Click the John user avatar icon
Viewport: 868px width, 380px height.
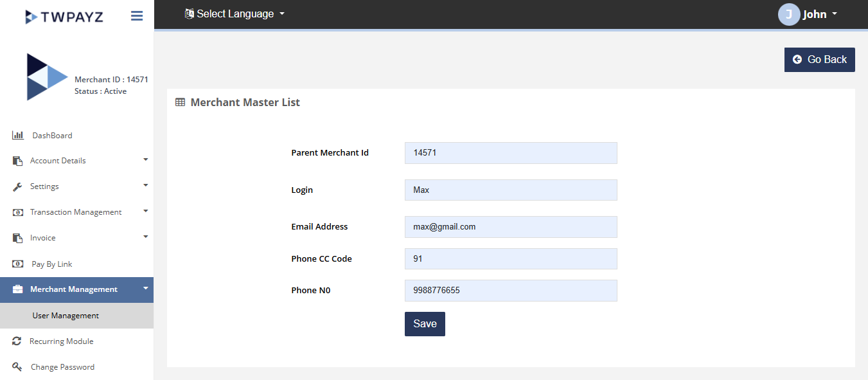point(788,14)
